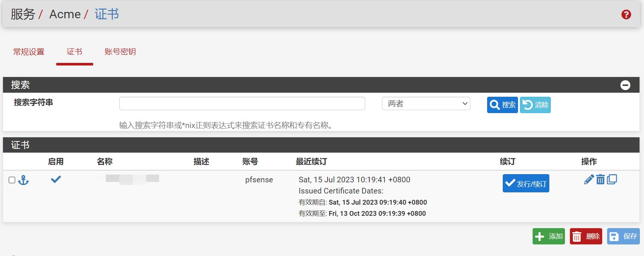Switch to the 常规设置 tab
The height and width of the screenshot is (256, 644).
tap(29, 52)
